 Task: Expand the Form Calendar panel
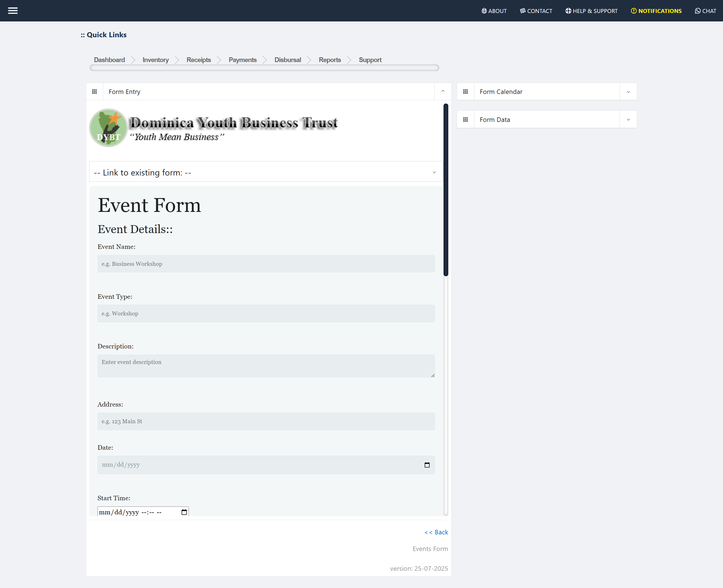[628, 91]
